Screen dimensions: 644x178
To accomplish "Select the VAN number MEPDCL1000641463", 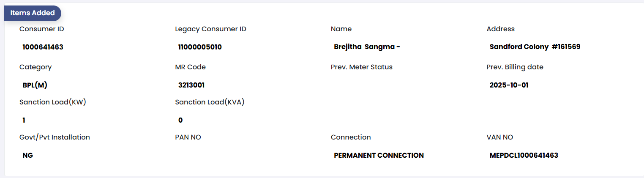I will click(x=524, y=155).
